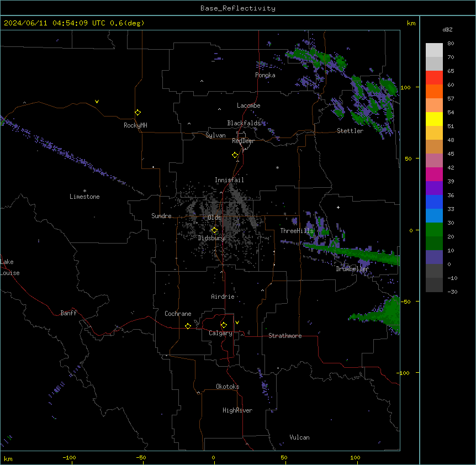Image resolution: width=476 pixels, height=465 pixels.
Task: Select the 50 tick label on right axis
Action: [x=408, y=158]
